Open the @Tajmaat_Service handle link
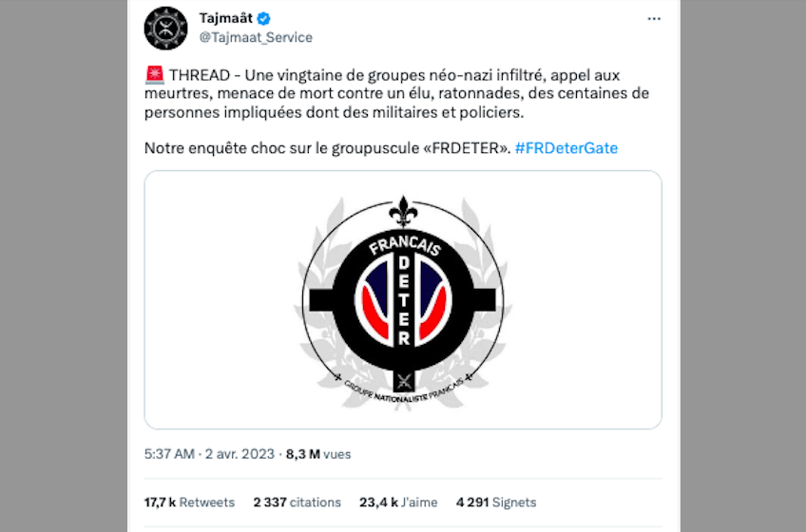 pos(256,37)
